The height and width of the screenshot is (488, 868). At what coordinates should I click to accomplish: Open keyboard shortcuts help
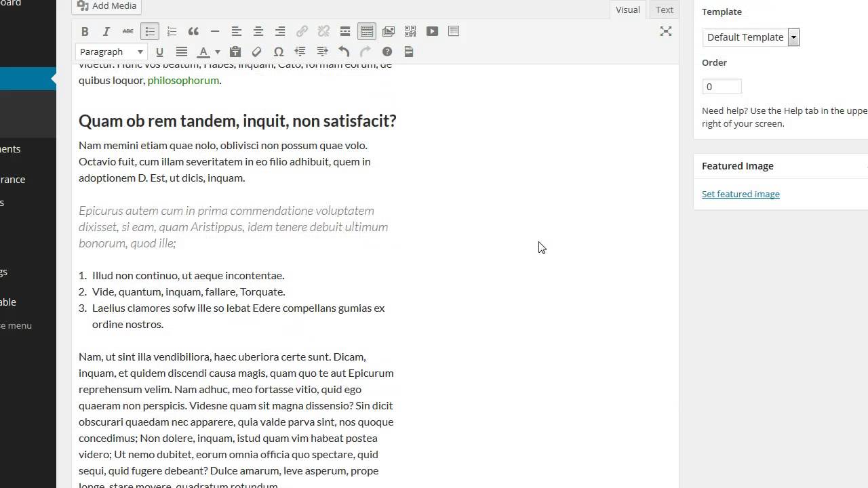click(387, 52)
